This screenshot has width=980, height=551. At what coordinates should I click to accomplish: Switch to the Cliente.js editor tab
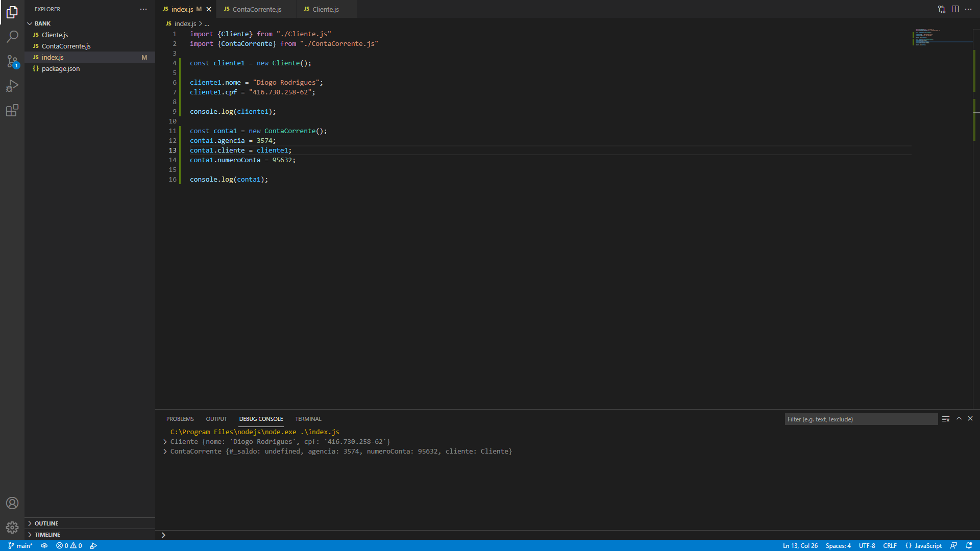coord(326,9)
